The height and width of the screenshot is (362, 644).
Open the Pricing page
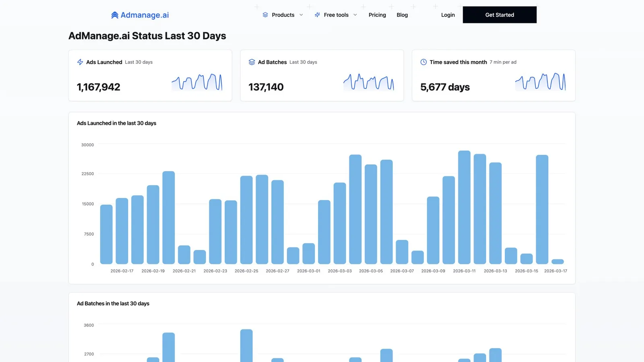pos(377,15)
